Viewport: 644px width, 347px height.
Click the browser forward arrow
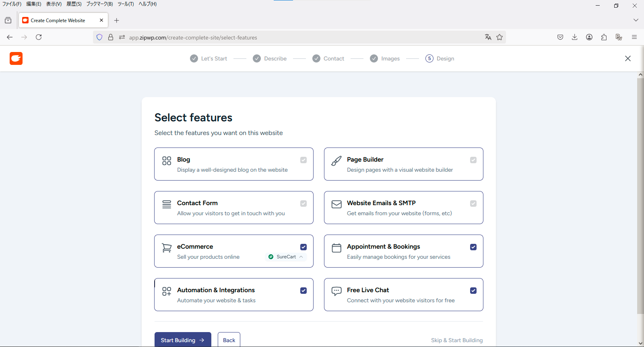pos(24,37)
